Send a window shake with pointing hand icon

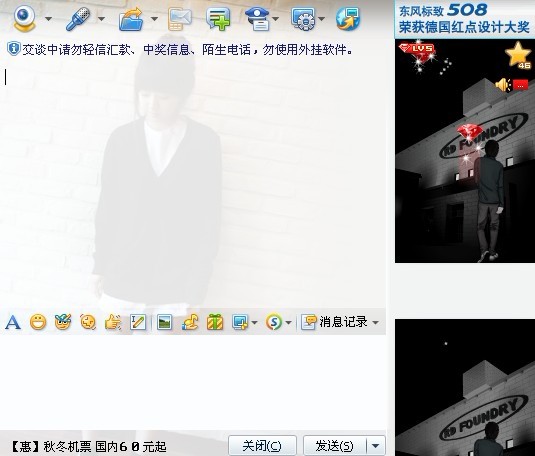[113, 322]
